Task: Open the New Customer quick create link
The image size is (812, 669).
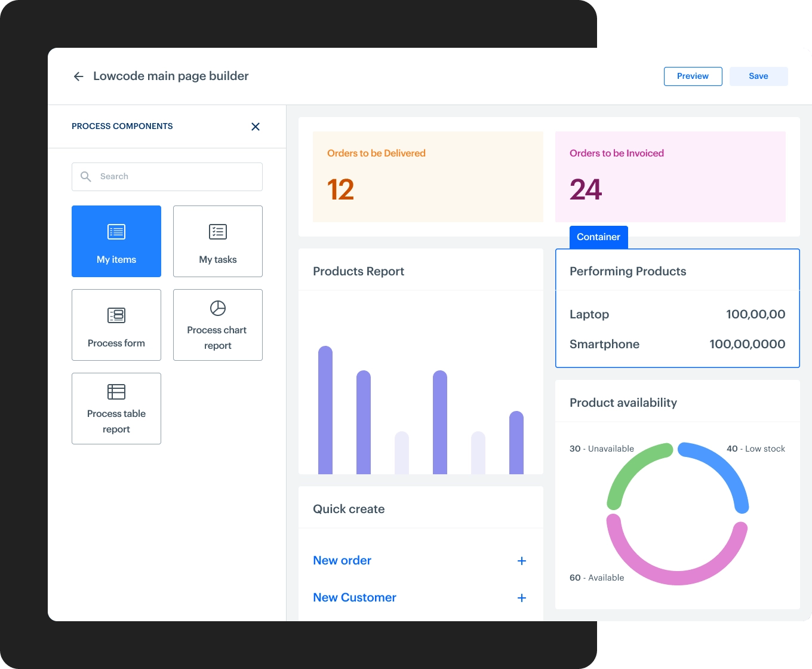Action: [x=355, y=598]
